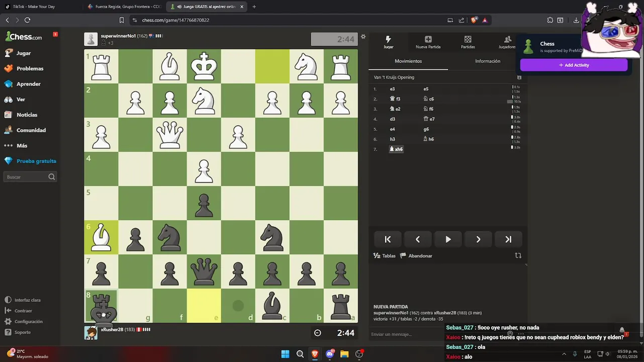The width and height of the screenshot is (644, 362).
Task: Click the Van 't Kruijs Opening name
Action: [x=394, y=77]
